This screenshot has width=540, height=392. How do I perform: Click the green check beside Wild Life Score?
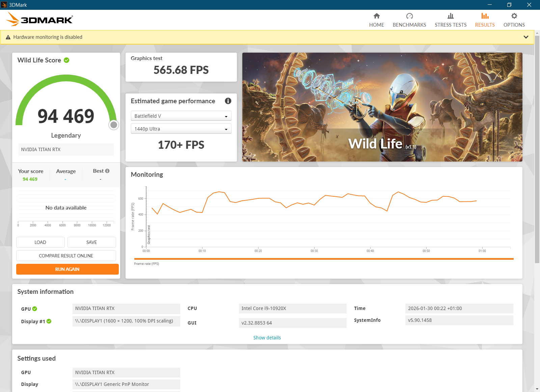(x=66, y=60)
